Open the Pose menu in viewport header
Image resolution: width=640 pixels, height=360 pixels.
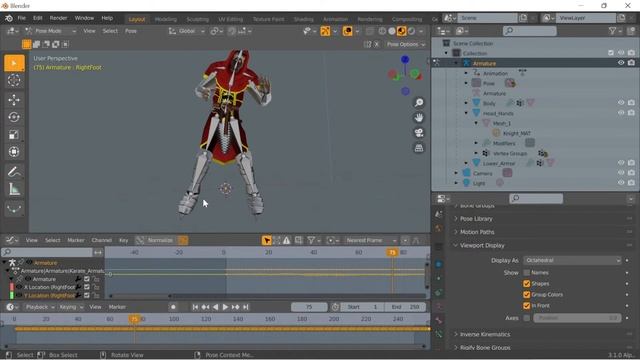[131, 31]
